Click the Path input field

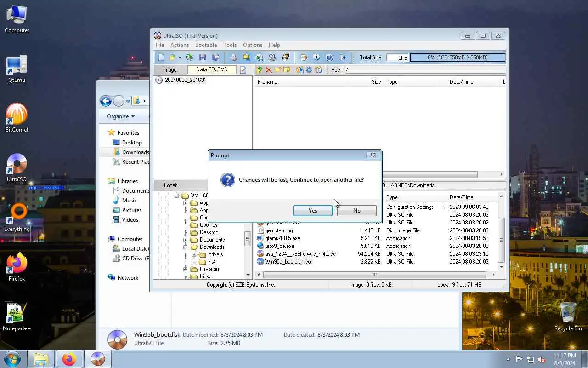425,70
